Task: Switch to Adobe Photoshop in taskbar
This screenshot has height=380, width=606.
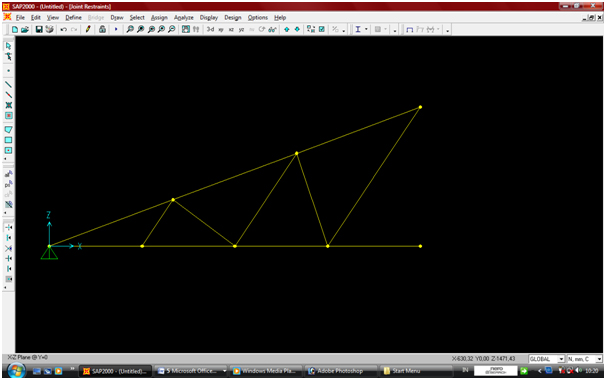Action: click(x=340, y=371)
